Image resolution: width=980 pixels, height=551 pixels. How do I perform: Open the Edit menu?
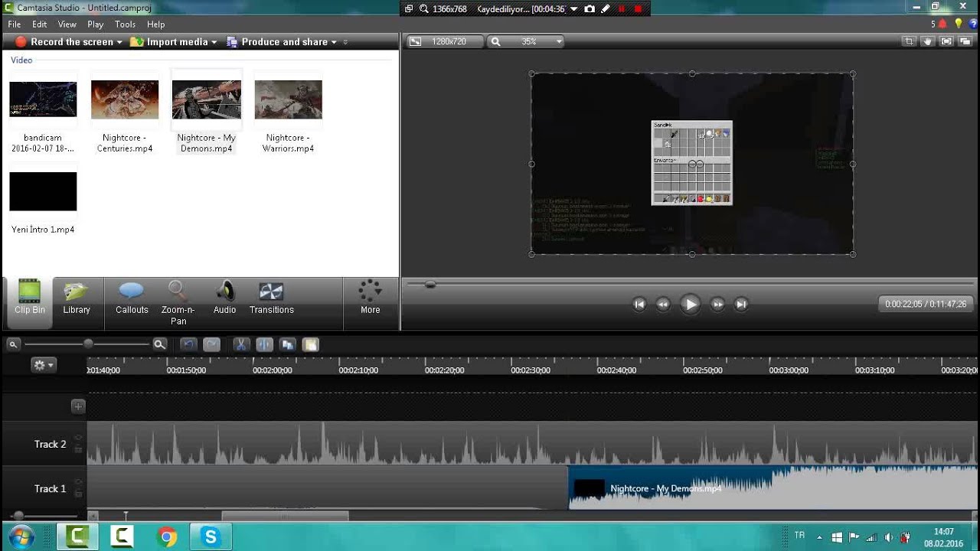[x=40, y=24]
